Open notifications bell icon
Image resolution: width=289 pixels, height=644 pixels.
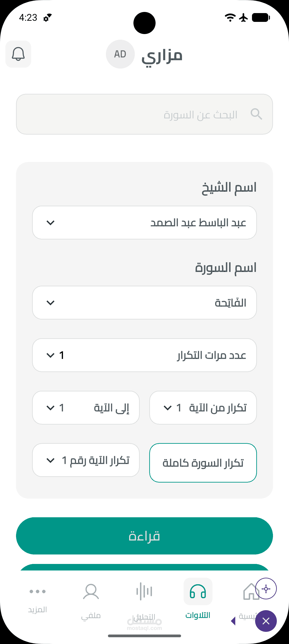pyautogui.click(x=18, y=54)
